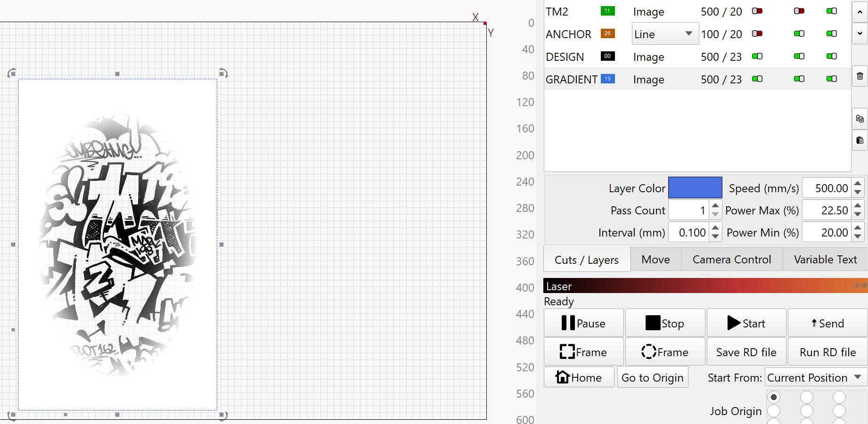This screenshot has width=868, height=424.
Task: Open the blue Layer Color swatch
Action: coord(695,188)
